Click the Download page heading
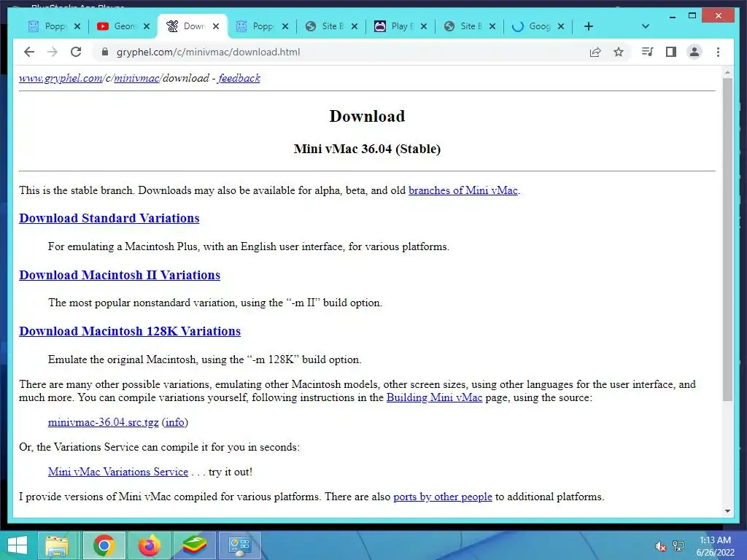 (368, 116)
